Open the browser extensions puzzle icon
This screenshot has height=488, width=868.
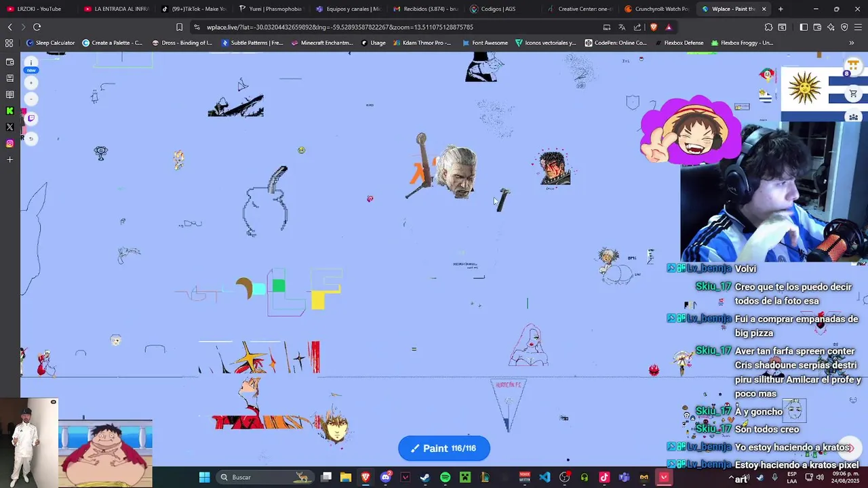point(768,27)
